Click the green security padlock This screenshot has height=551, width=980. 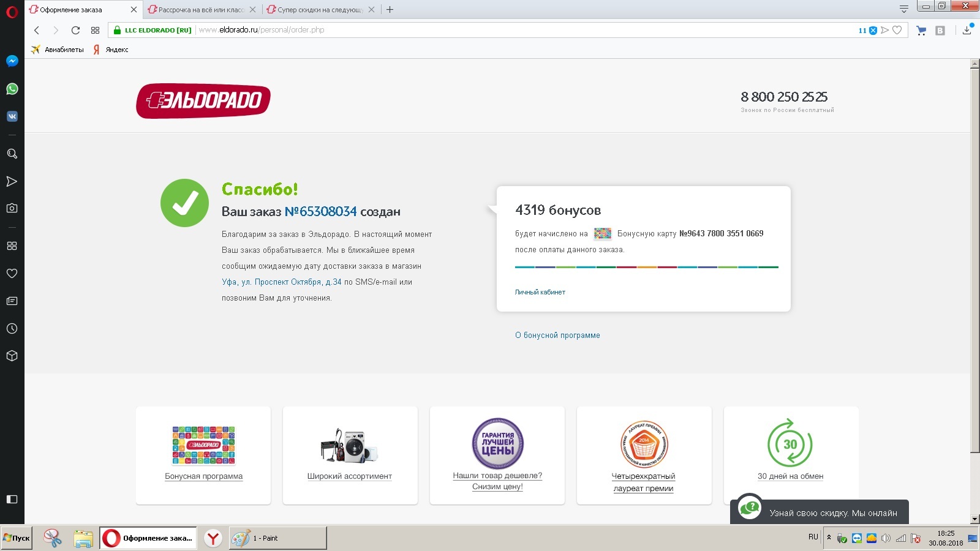click(x=118, y=30)
